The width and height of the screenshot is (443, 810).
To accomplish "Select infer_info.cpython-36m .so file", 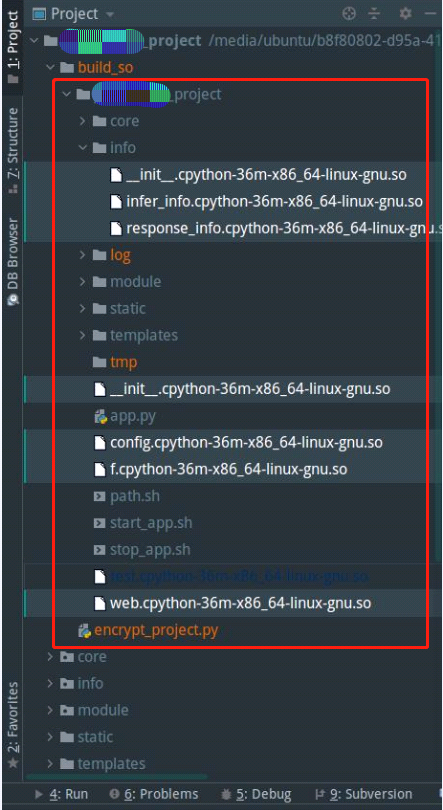I will 274,201.
